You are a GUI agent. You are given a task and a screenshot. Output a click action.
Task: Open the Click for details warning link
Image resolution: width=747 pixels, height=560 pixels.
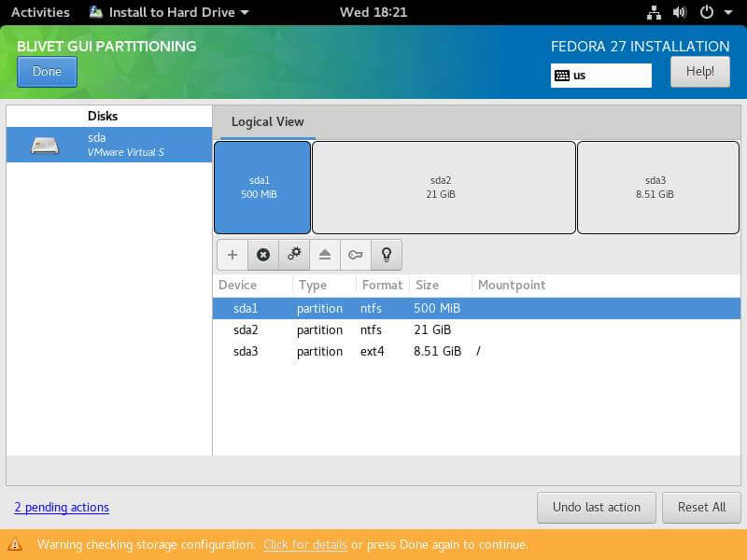304,544
